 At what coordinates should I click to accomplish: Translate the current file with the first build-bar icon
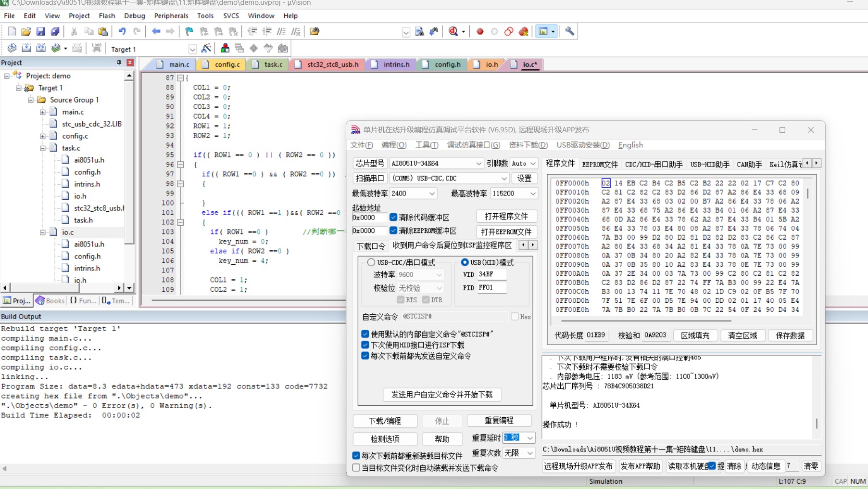pyautogui.click(x=12, y=48)
